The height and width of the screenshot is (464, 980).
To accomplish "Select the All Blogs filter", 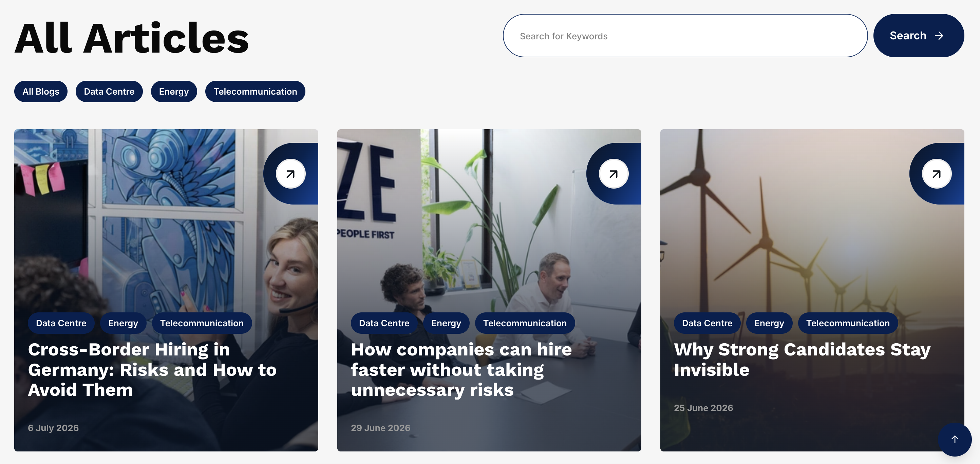I will coord(41,91).
